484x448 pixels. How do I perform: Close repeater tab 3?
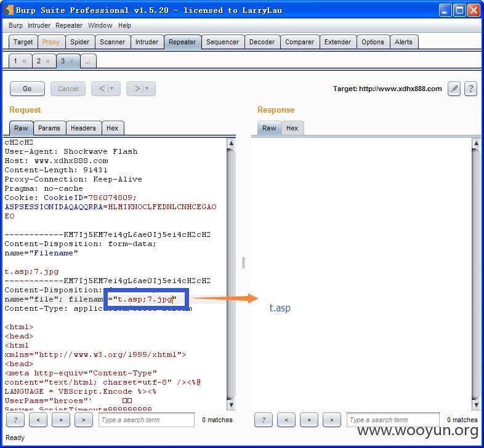(71, 62)
